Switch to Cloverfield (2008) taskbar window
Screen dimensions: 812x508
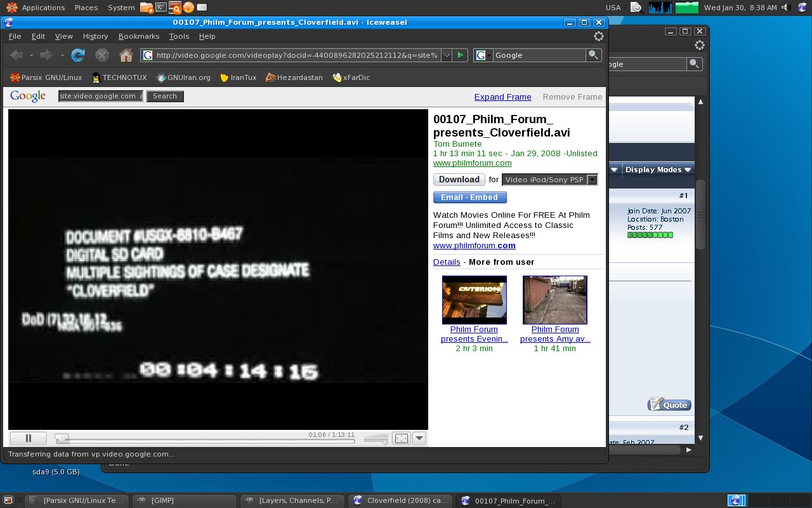[401, 500]
